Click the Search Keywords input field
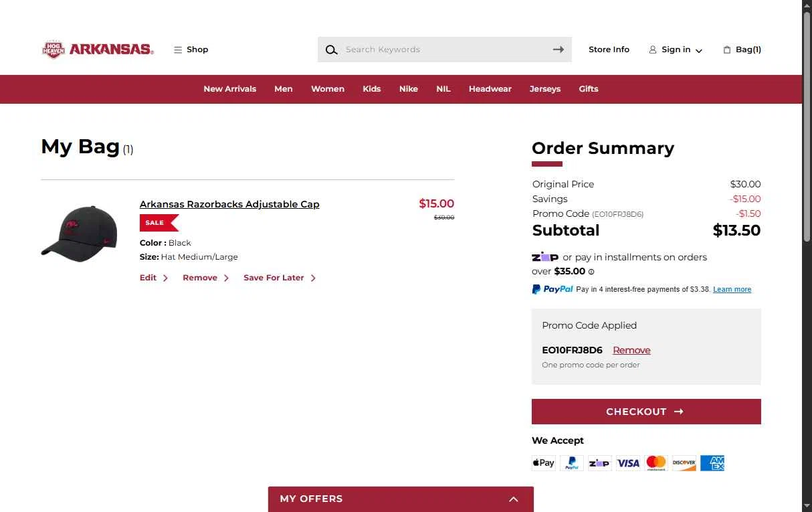 445,50
